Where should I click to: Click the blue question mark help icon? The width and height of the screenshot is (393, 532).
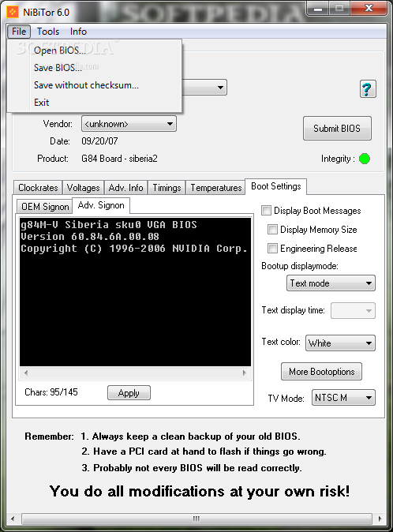click(x=368, y=89)
